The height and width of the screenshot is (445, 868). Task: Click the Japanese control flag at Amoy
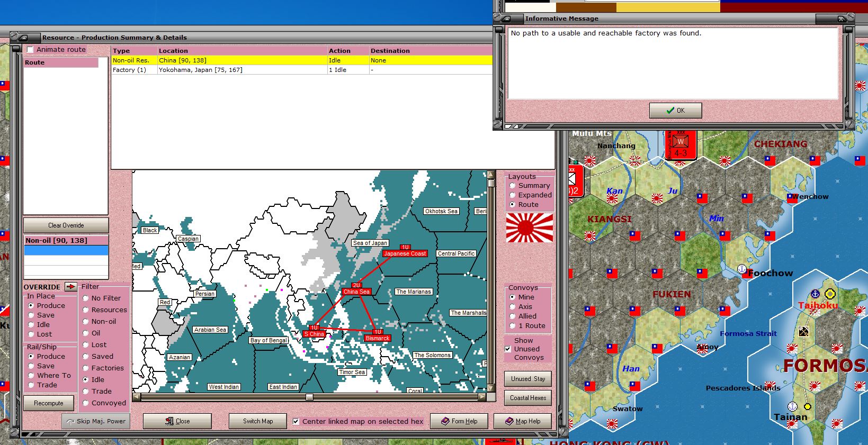(x=702, y=348)
